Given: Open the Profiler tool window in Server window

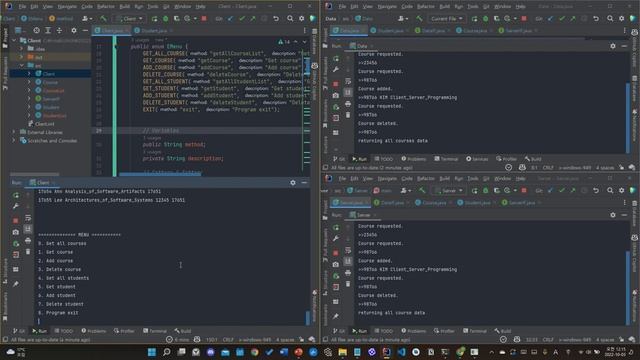Looking at the screenshot, I should [444, 331].
